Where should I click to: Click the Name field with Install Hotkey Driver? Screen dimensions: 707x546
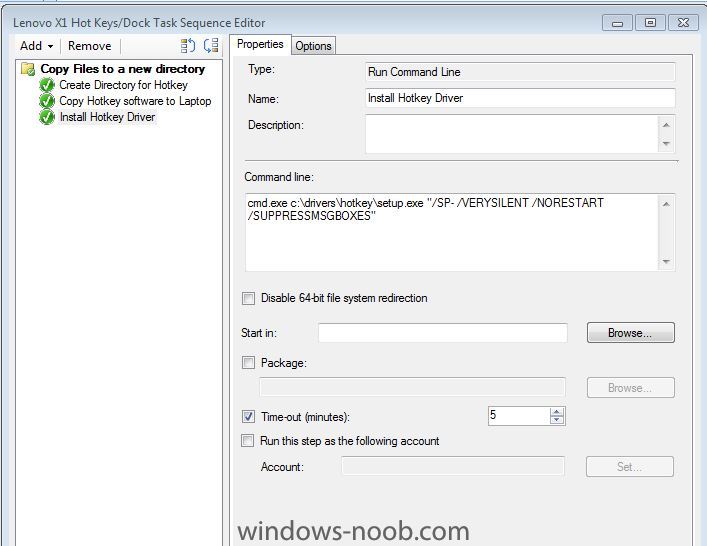[520, 98]
